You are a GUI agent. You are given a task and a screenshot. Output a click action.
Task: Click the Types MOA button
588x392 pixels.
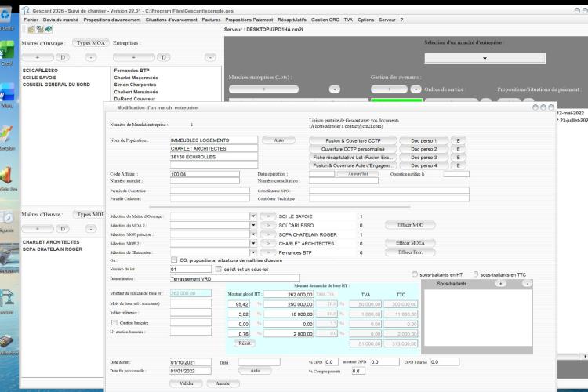tap(91, 43)
